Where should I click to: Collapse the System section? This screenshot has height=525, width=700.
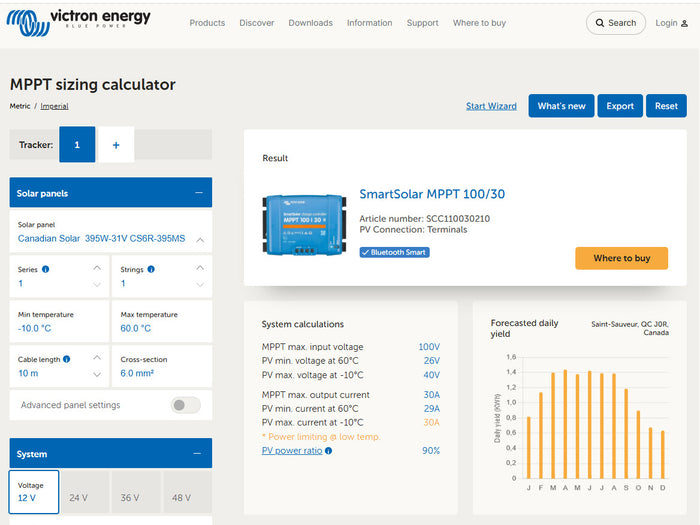(x=198, y=454)
